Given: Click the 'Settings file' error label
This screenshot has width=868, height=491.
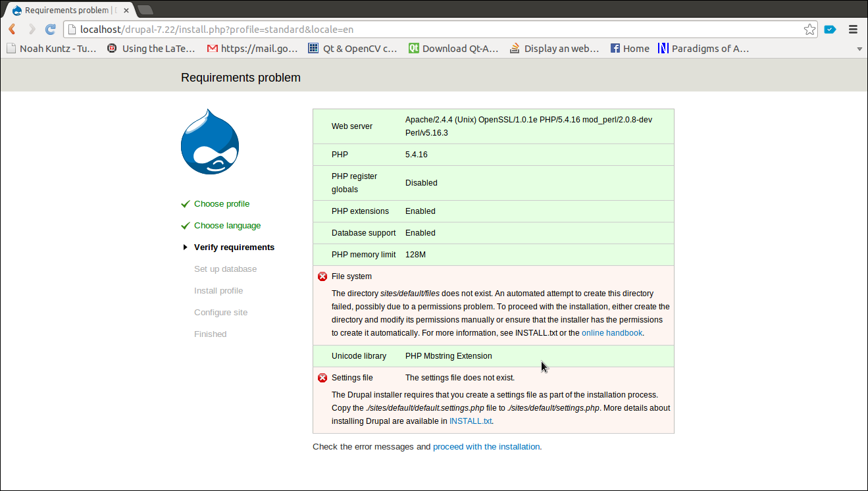Looking at the screenshot, I should click(x=352, y=378).
